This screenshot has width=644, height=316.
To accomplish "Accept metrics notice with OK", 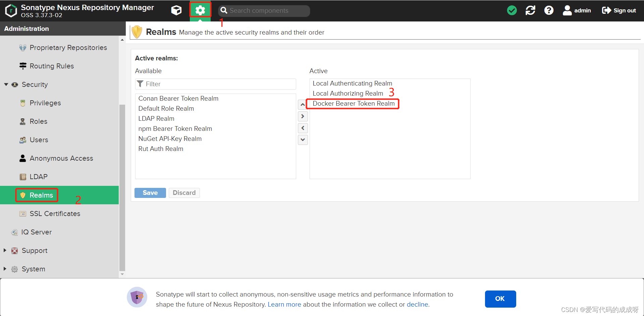I will coord(500,299).
